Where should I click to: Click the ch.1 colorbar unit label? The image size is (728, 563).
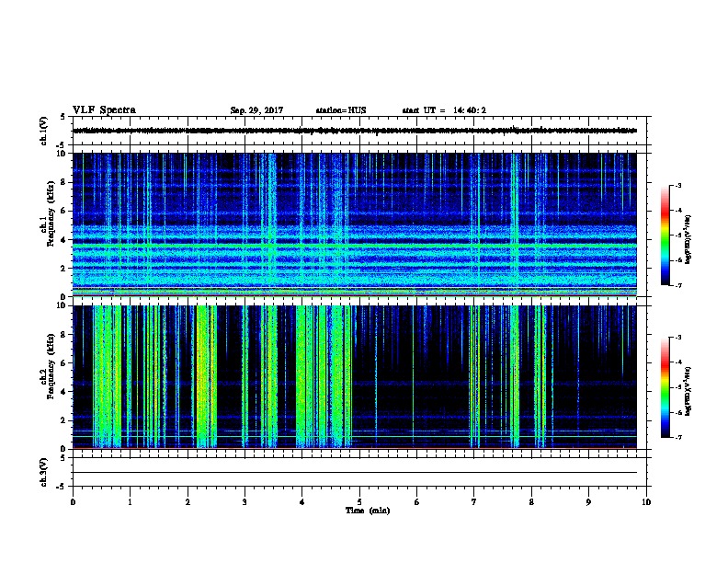click(x=688, y=239)
